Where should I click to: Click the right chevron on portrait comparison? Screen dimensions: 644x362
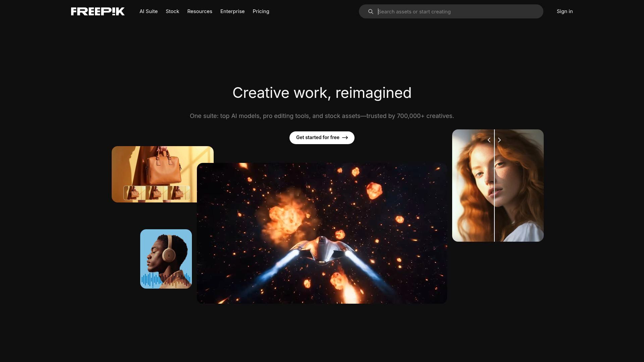tap(499, 140)
